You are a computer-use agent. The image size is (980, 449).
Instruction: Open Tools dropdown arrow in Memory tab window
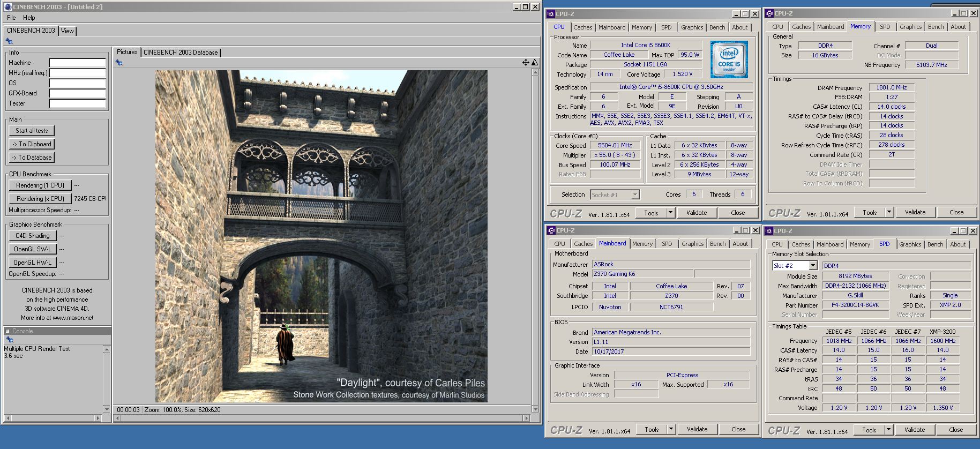click(x=889, y=212)
